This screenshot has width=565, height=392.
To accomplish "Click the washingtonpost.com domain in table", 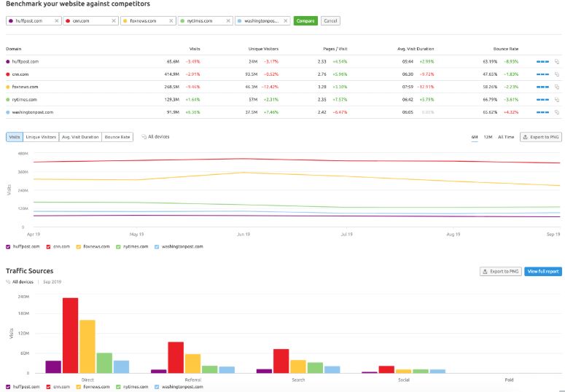I will pyautogui.click(x=32, y=112).
